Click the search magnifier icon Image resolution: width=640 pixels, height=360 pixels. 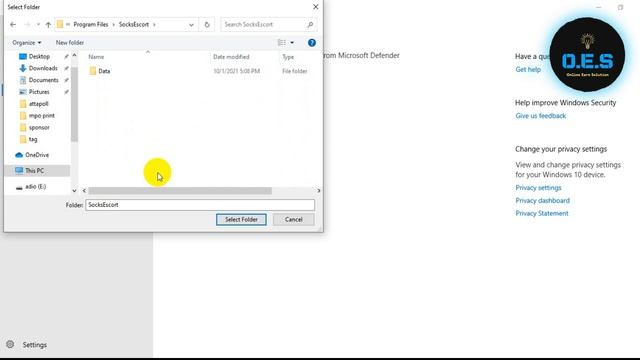tap(310, 24)
